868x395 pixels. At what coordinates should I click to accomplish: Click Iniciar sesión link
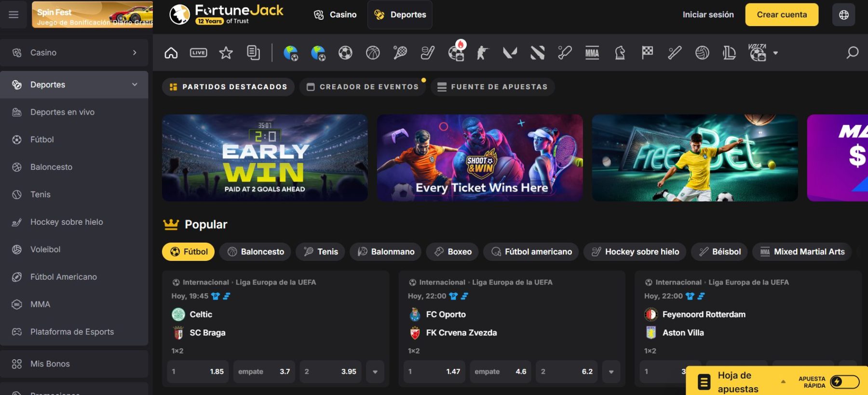[708, 14]
